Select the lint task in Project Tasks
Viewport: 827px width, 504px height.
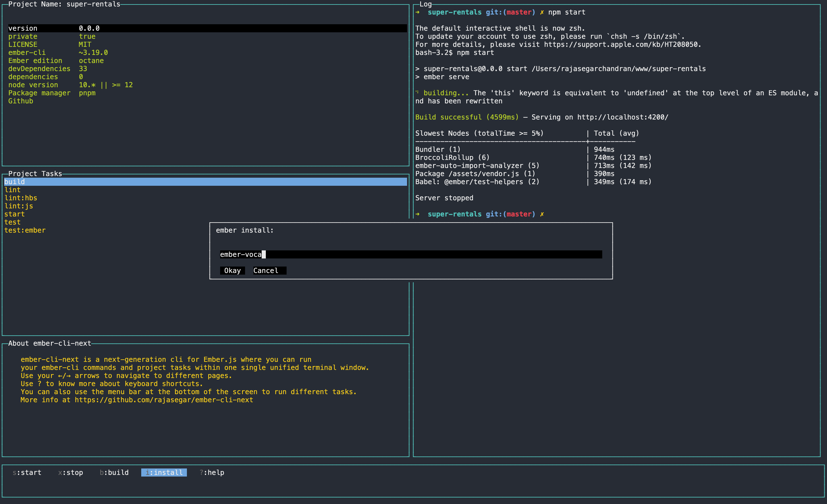pyautogui.click(x=12, y=190)
